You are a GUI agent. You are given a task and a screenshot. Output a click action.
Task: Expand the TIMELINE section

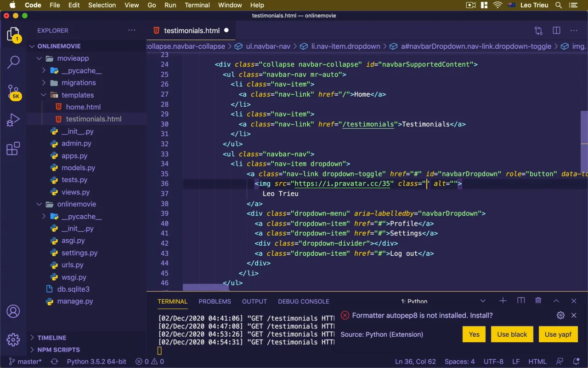[51, 338]
